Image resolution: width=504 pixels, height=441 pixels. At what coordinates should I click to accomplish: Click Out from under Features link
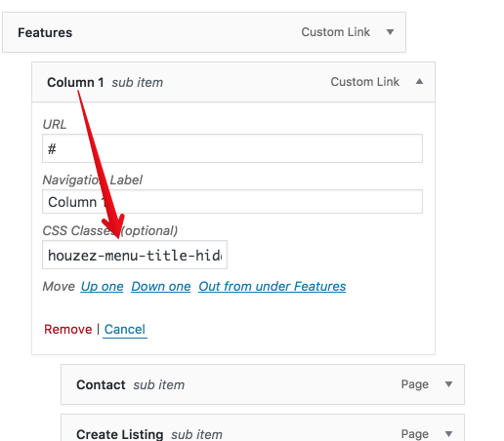pyautogui.click(x=273, y=287)
